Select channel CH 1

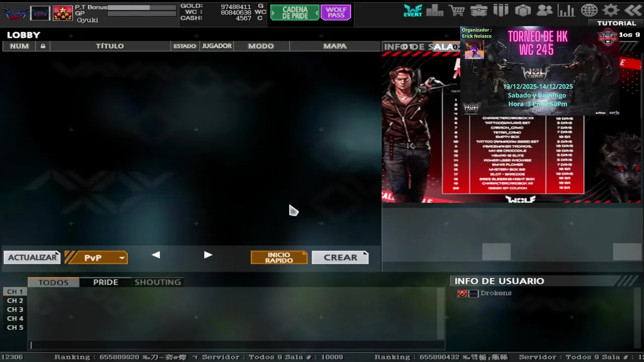pyautogui.click(x=15, y=292)
